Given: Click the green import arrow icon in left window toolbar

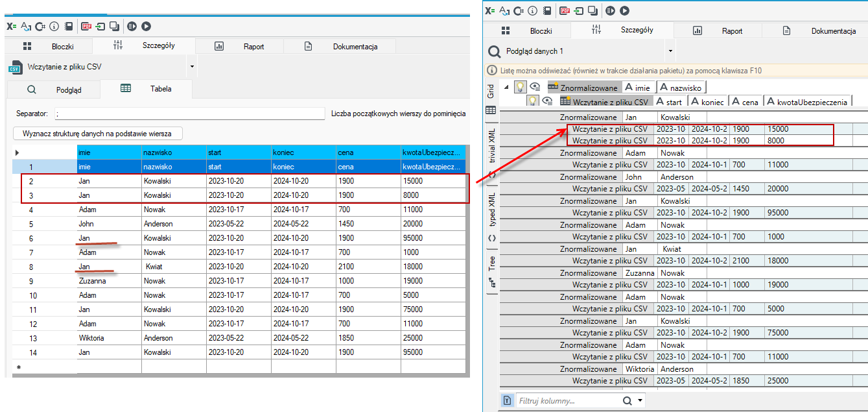Looking at the screenshot, I should coord(100,27).
